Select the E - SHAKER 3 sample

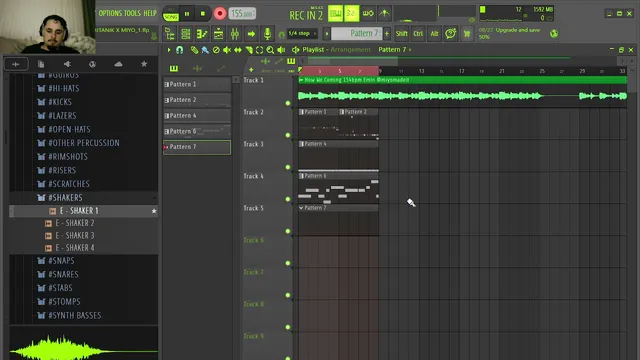(75, 236)
